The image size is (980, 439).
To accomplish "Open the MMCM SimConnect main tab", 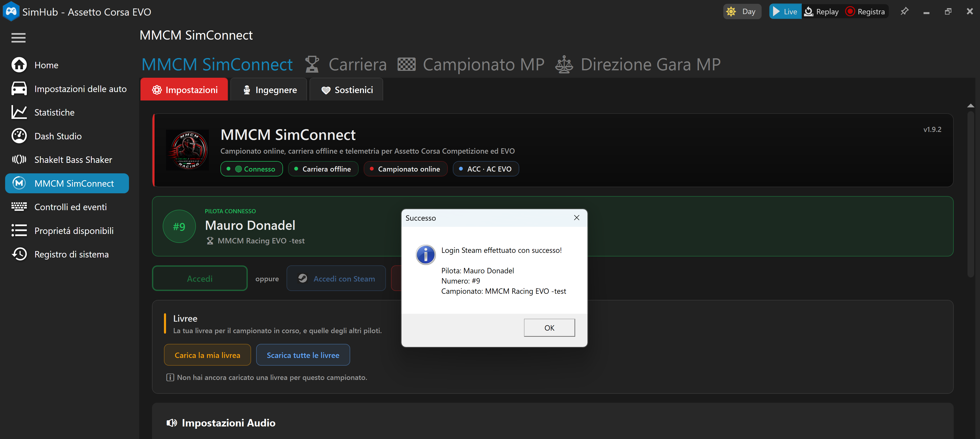I will pos(217,64).
